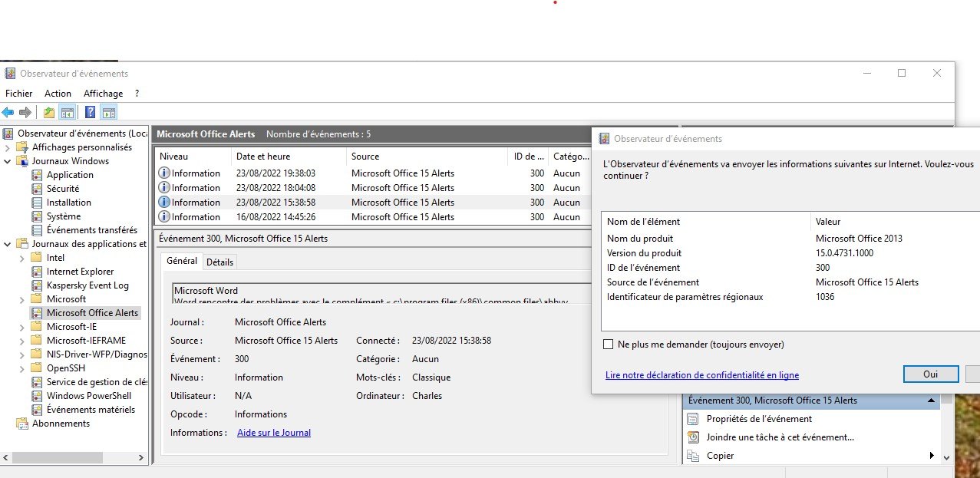Click the Application log icon in the tree
The height and width of the screenshot is (478, 980).
pyautogui.click(x=37, y=175)
